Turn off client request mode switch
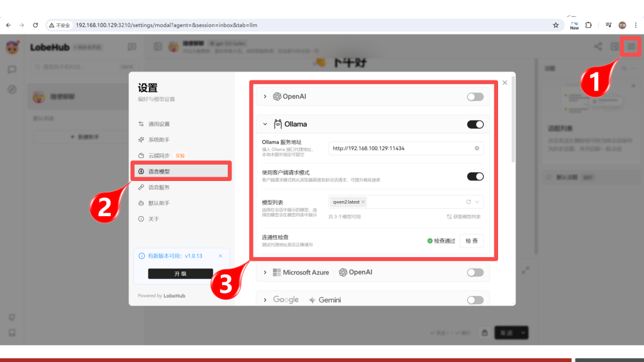 click(x=475, y=177)
